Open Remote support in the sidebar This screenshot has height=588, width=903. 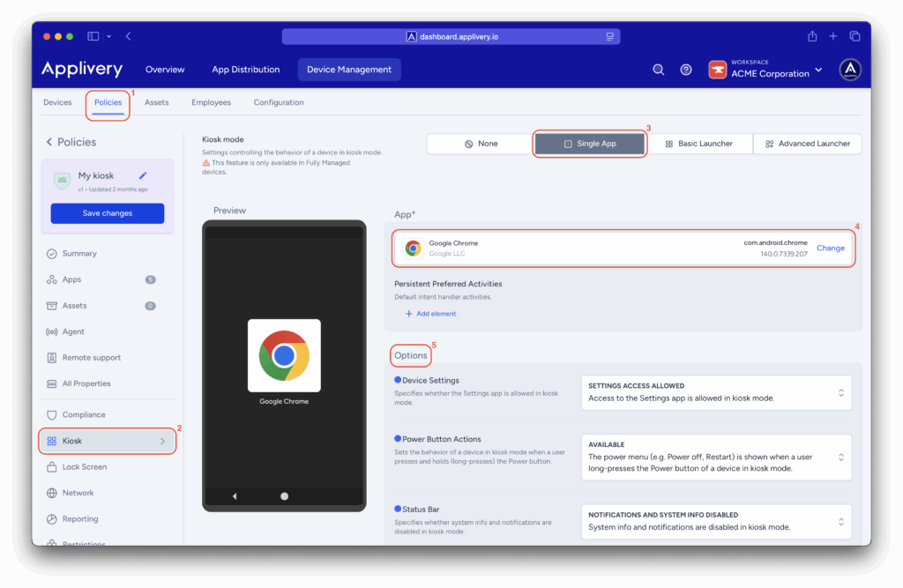pos(92,358)
